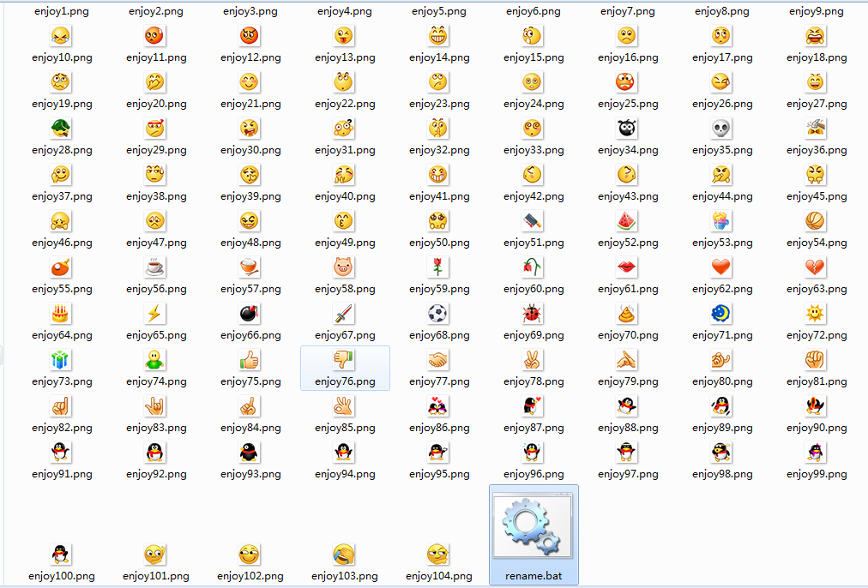Select the red heart icon enjoy62.png
868x588 pixels.
tap(720, 267)
